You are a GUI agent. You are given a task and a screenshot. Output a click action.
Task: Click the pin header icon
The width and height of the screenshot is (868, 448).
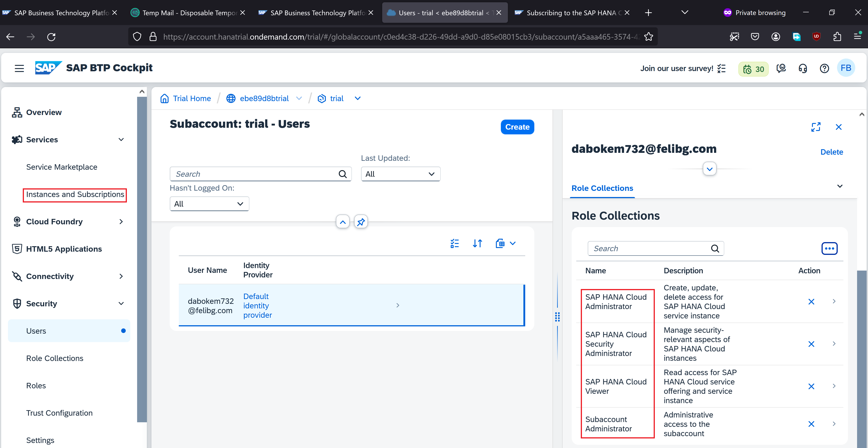click(x=361, y=222)
